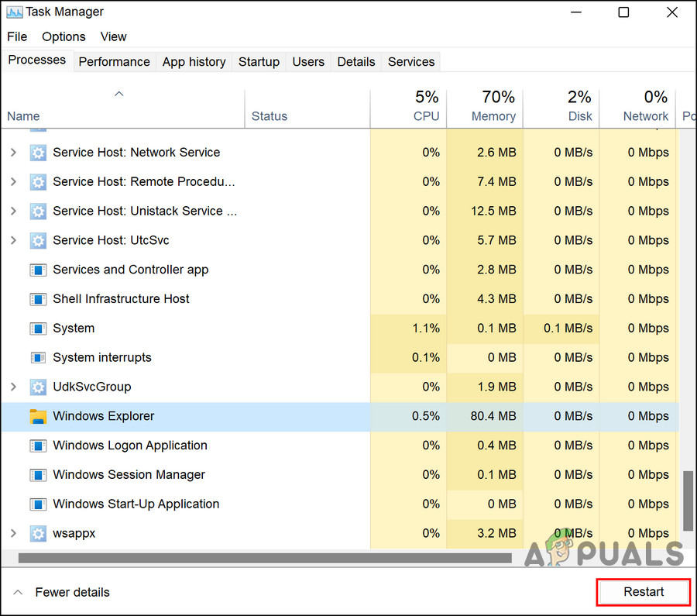This screenshot has height=616, width=697.
Task: Sort processes by Memory column
Action: pos(493,108)
